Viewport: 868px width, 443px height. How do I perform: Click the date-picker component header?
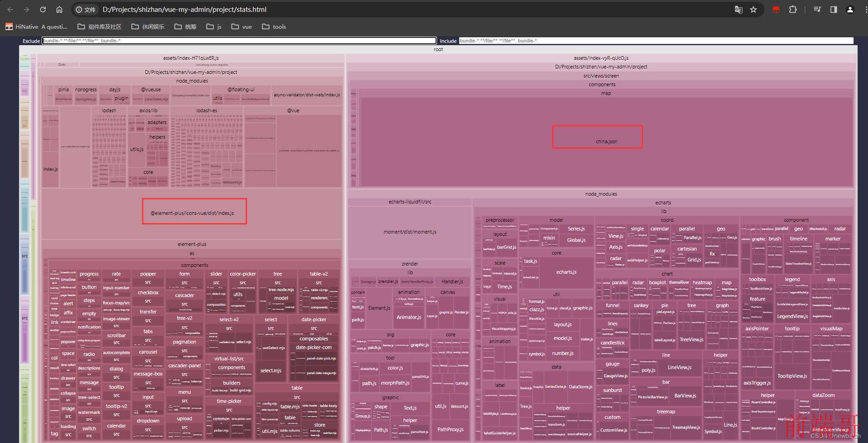(x=314, y=319)
